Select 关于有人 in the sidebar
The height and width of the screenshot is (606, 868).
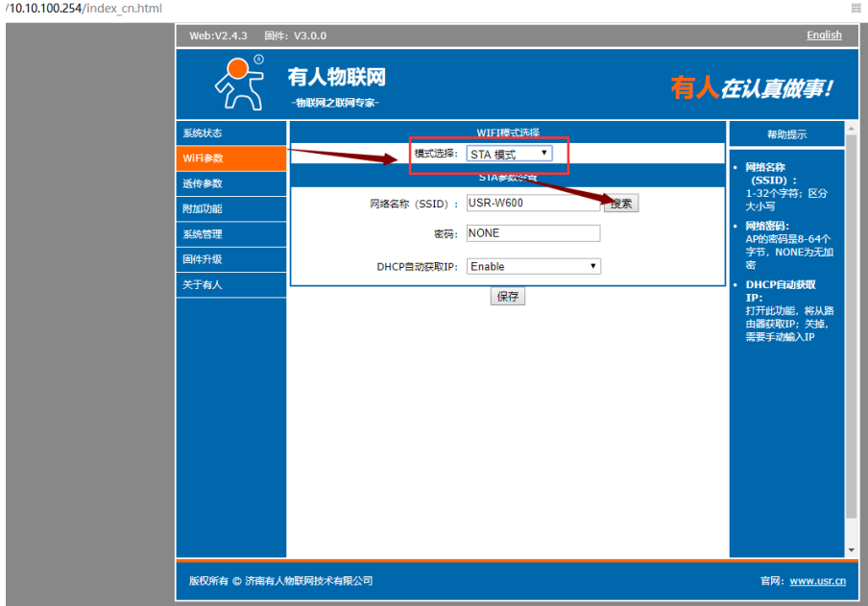tap(230, 284)
